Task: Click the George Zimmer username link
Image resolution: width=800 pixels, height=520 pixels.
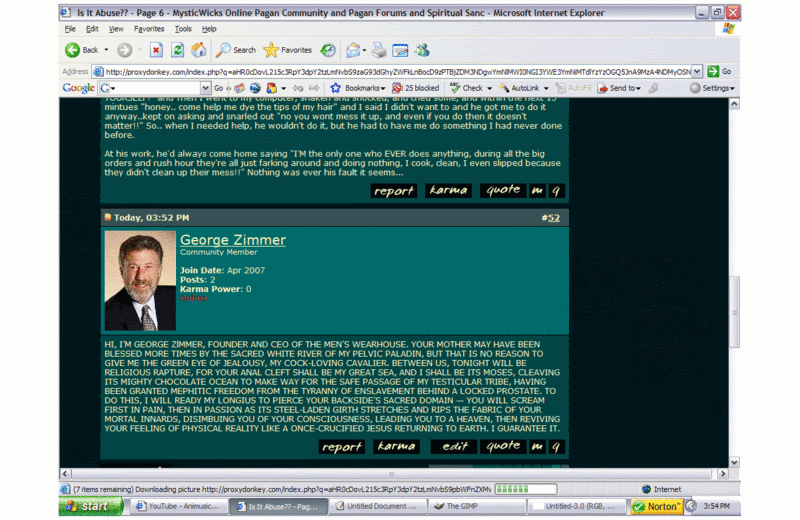Action: coord(233,240)
